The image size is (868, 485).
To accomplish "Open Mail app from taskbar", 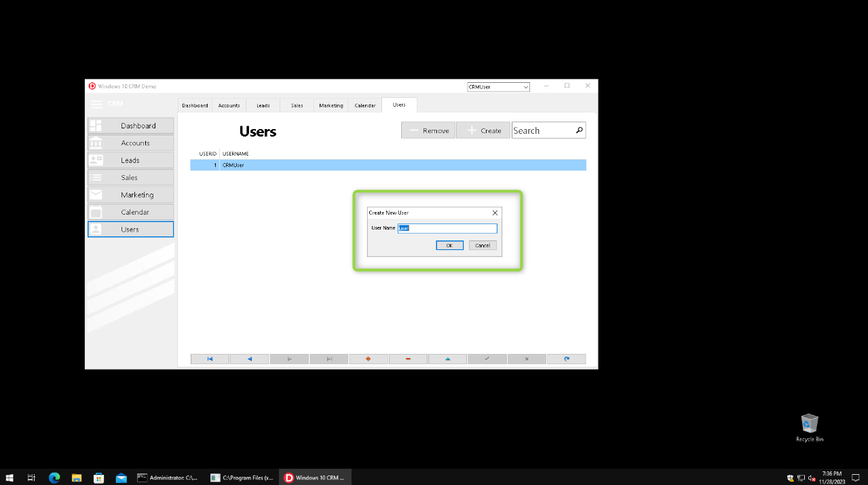I will pyautogui.click(x=121, y=478).
